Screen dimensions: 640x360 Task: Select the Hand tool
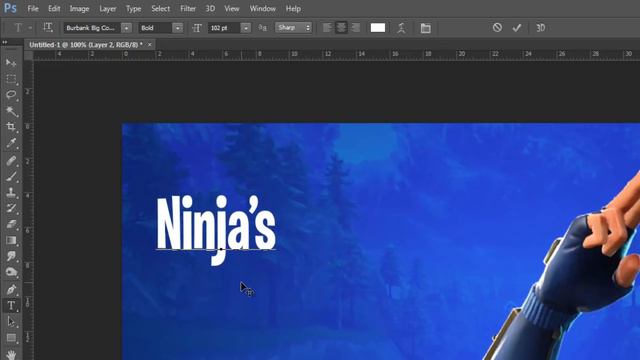pyautogui.click(x=11, y=354)
